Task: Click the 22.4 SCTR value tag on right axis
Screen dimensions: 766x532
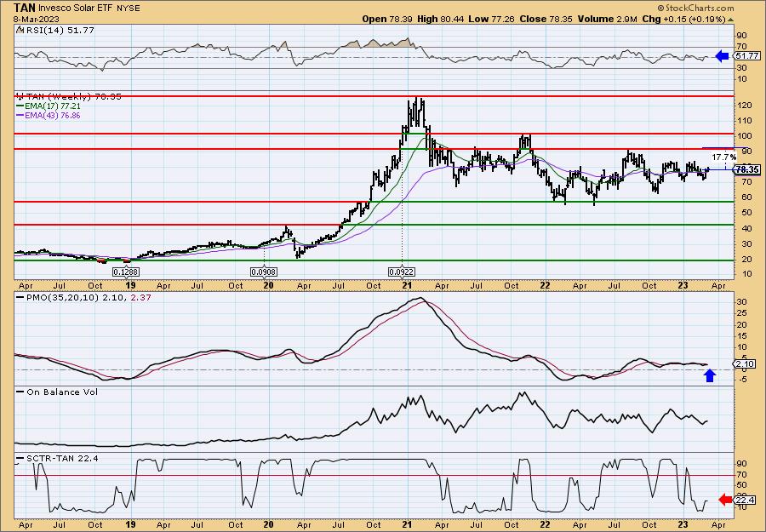Action: click(x=745, y=500)
